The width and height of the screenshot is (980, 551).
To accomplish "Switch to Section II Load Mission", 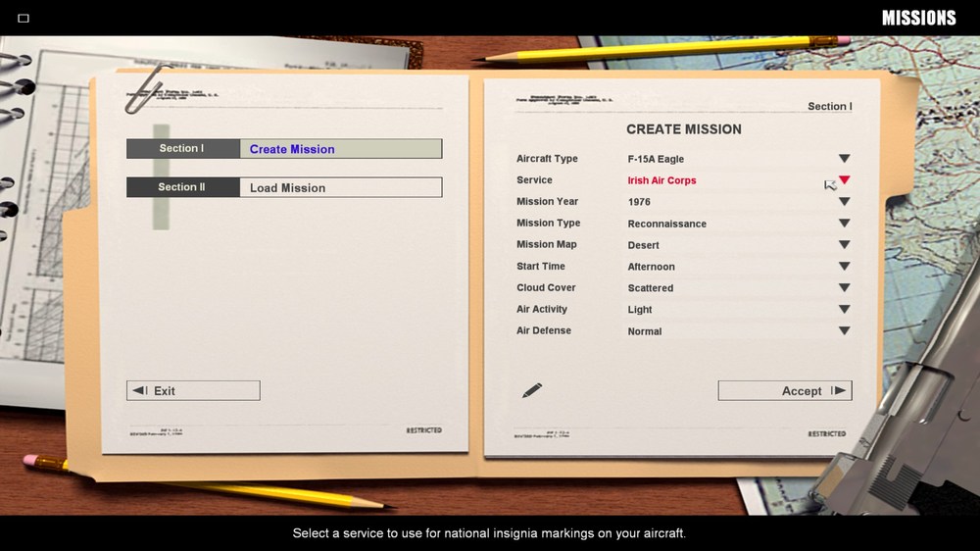I will 284,187.
